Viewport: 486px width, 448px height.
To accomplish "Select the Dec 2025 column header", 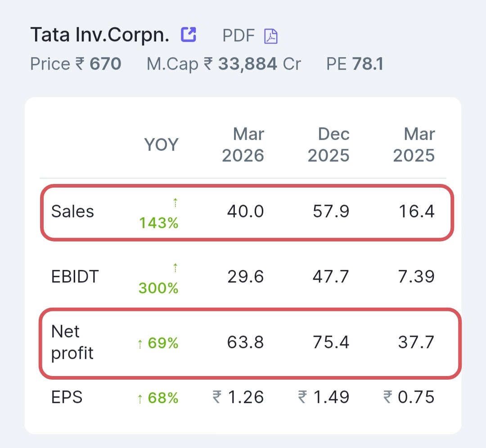I will (328, 145).
